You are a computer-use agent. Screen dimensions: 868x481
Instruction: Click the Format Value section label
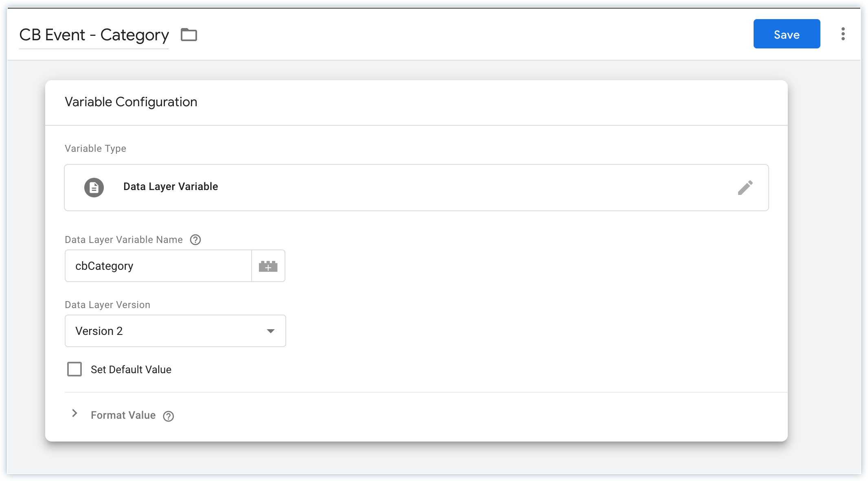tap(123, 415)
